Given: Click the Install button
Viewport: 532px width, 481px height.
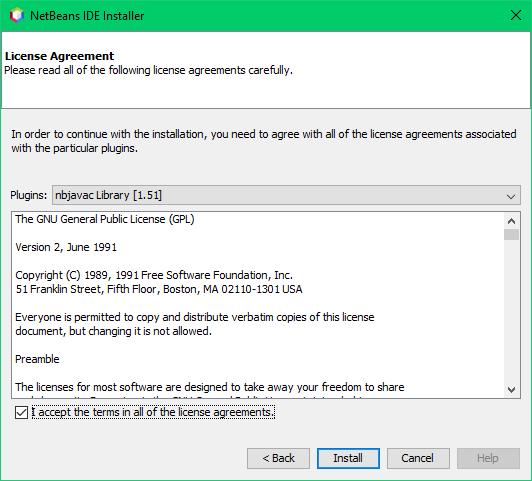Looking at the screenshot, I should pyautogui.click(x=348, y=458).
